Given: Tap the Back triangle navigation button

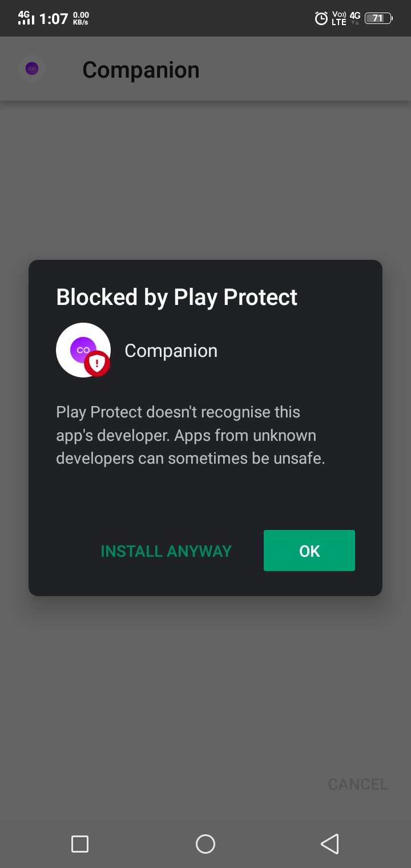Looking at the screenshot, I should coord(330,843).
